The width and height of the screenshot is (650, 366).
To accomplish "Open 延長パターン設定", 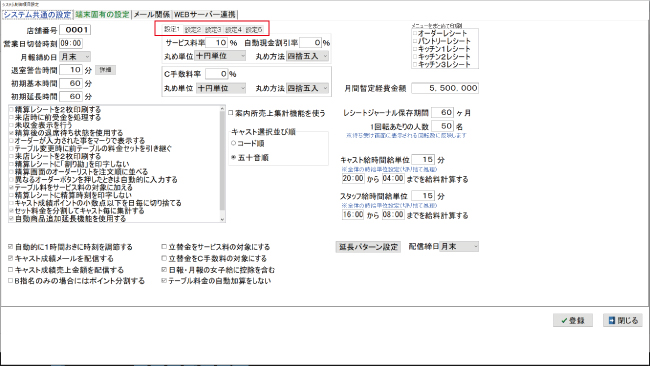I will tap(368, 247).
